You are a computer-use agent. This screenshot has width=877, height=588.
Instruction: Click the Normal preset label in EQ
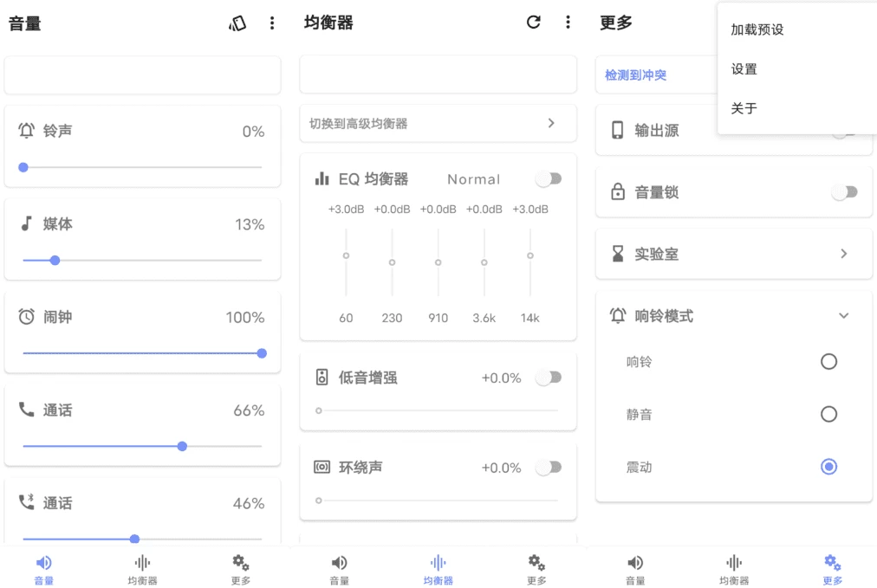coord(473,179)
